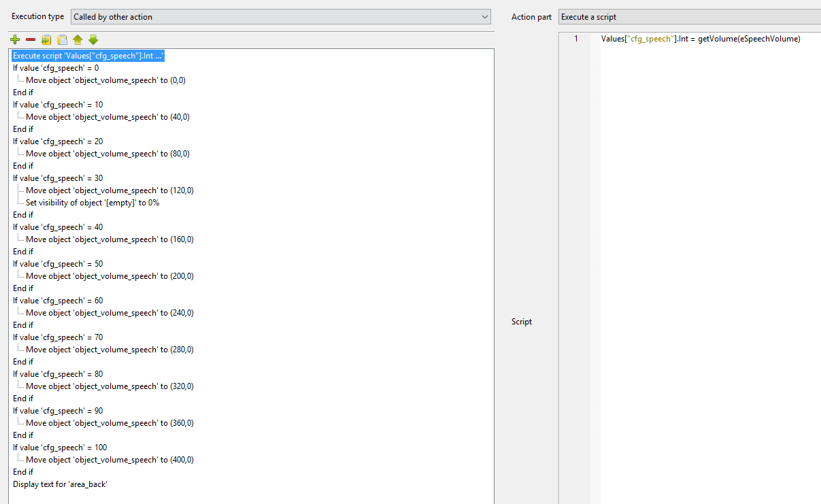
Task: Add a new action part with the green plus
Action: (x=15, y=39)
